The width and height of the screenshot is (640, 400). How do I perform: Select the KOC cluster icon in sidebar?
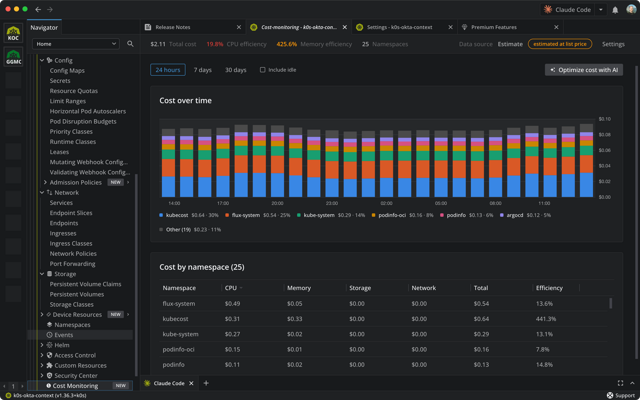tap(13, 33)
